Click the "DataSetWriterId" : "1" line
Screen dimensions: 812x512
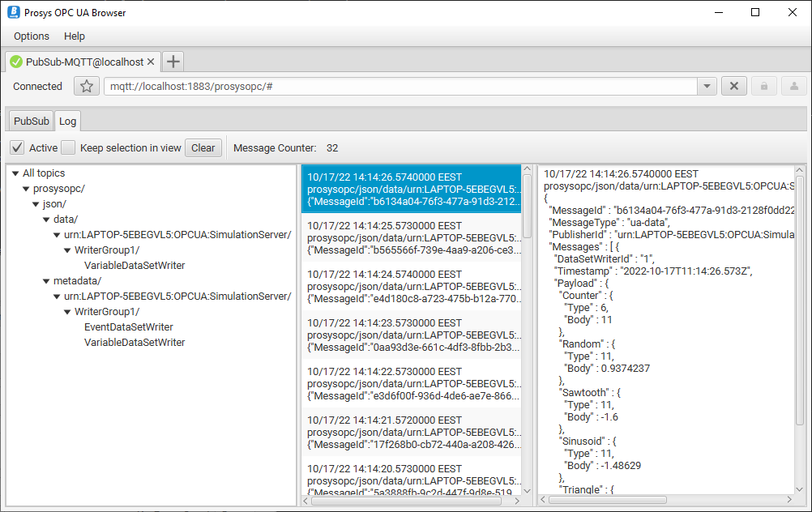[604, 259]
